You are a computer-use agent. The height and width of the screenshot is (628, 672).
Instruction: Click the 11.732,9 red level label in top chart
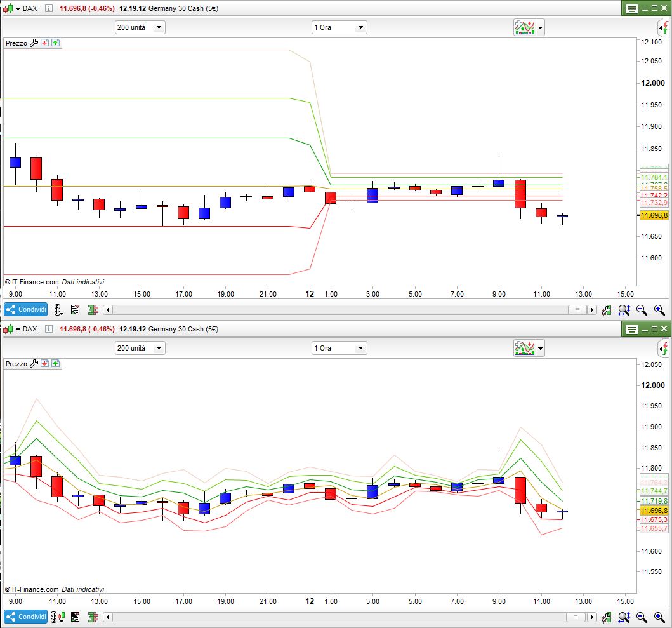click(654, 203)
